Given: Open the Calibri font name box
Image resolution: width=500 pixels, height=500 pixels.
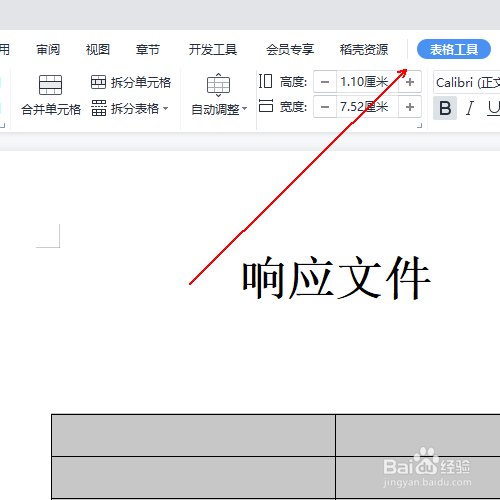Looking at the screenshot, I should point(467,82).
